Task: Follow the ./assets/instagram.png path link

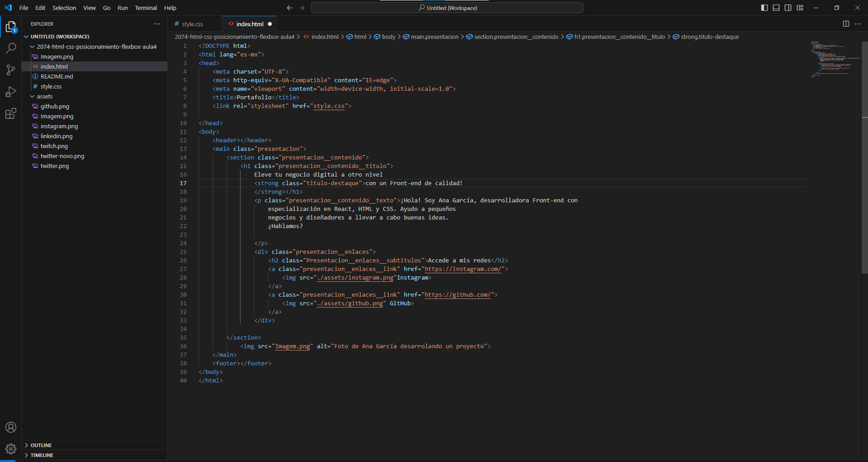Action: pos(355,278)
